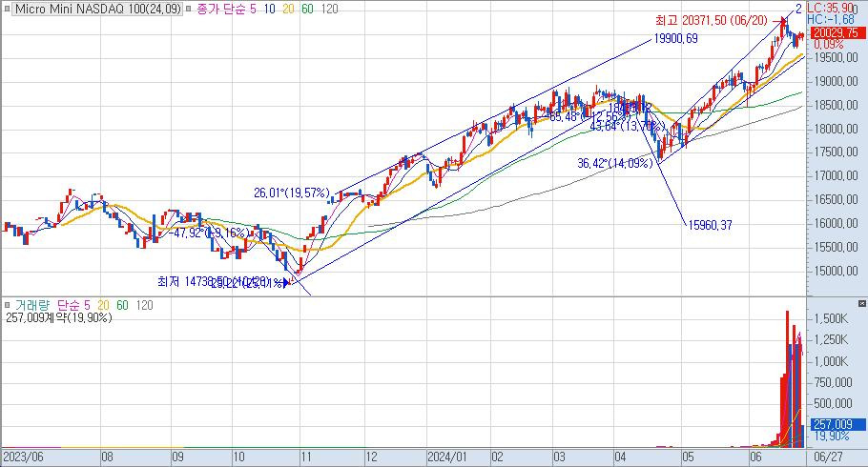Click the 08 month marker on time axis
Screen dimensions: 868x467
[108, 457]
